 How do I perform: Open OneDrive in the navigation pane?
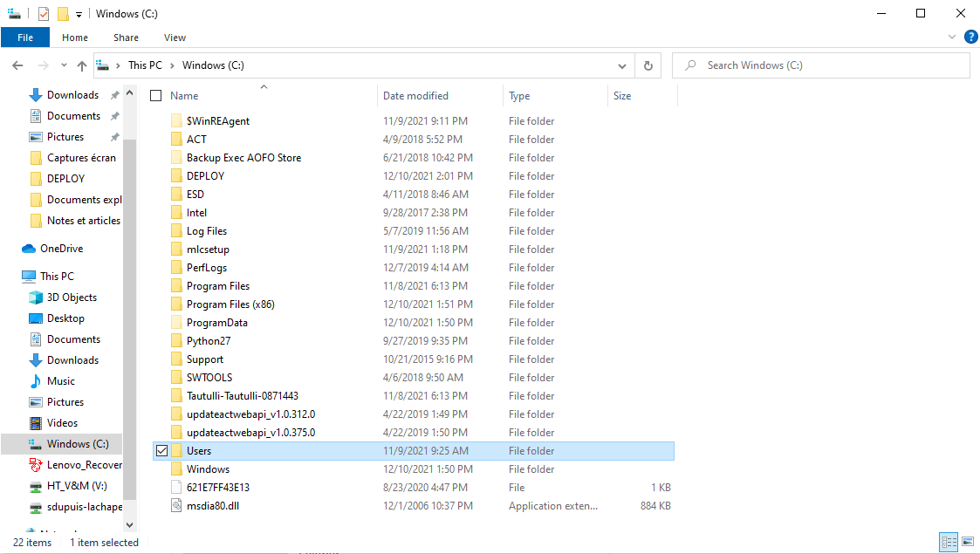[x=61, y=249]
